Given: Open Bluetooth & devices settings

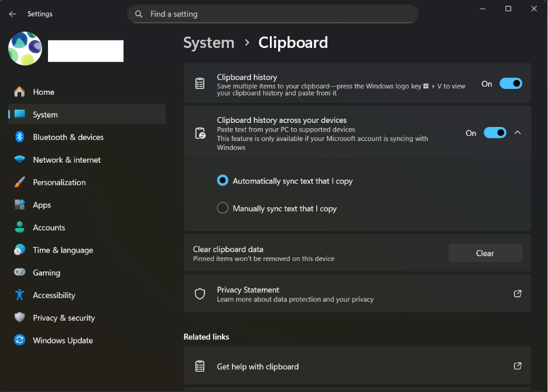Looking at the screenshot, I should coord(87,137).
